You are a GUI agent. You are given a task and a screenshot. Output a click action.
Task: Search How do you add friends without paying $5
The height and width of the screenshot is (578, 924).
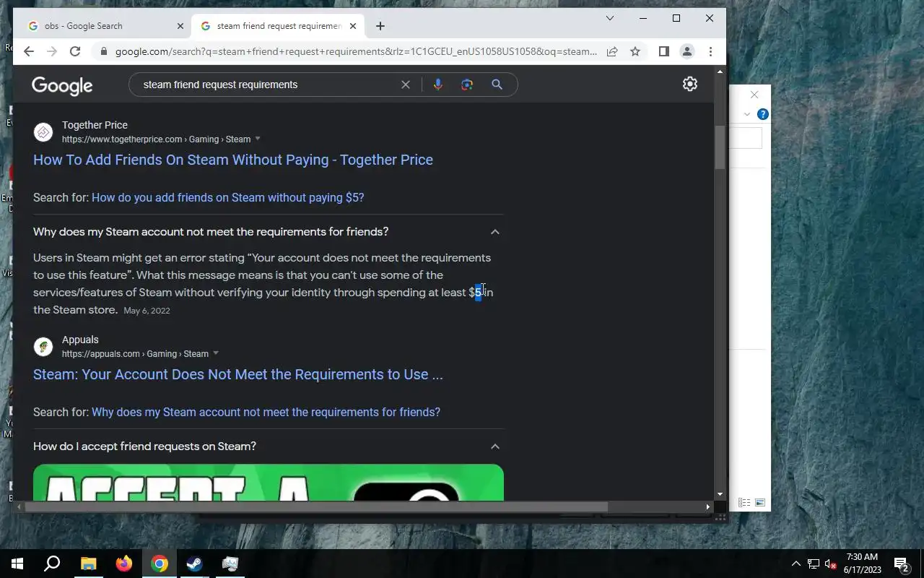point(227,197)
